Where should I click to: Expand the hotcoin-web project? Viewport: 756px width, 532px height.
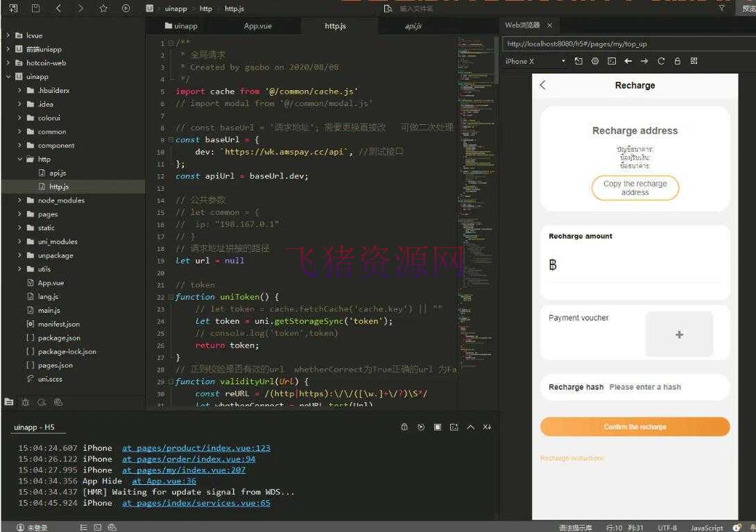click(8, 63)
